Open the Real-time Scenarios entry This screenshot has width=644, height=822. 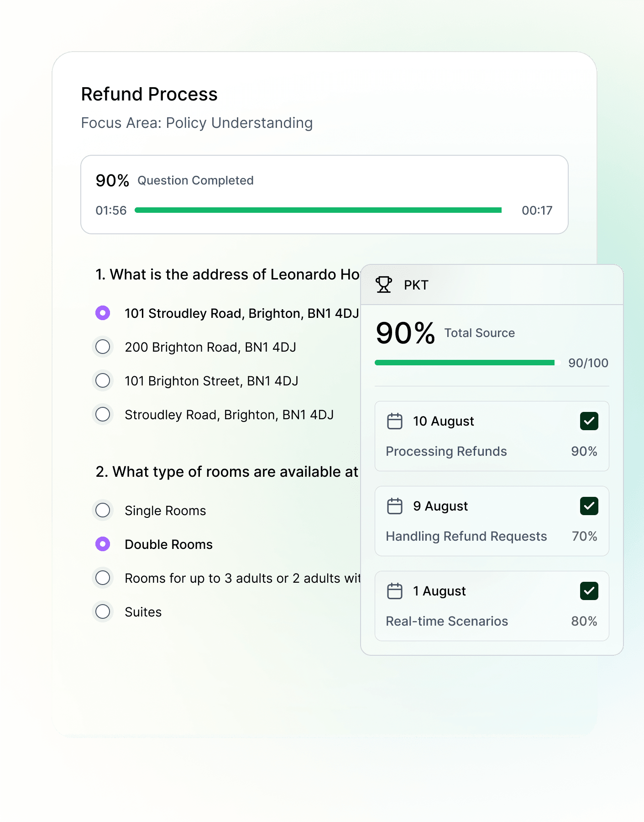click(x=447, y=621)
